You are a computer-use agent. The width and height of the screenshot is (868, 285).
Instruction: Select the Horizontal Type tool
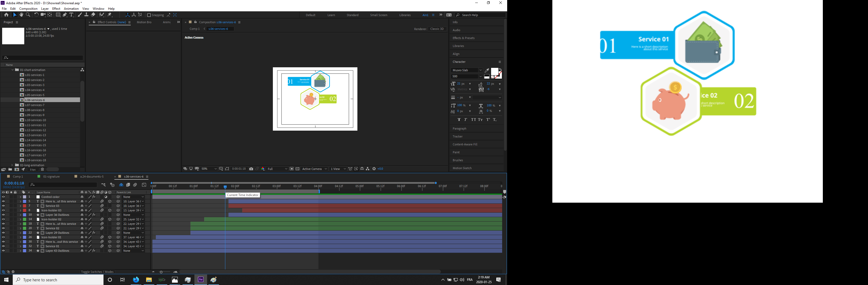tap(71, 15)
